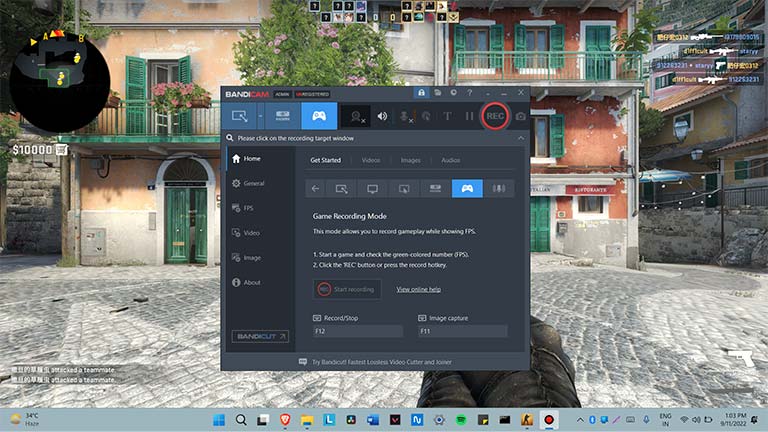The image size is (768, 432).
Task: Toggle the mouse cursor effect icon
Action: tap(426, 116)
